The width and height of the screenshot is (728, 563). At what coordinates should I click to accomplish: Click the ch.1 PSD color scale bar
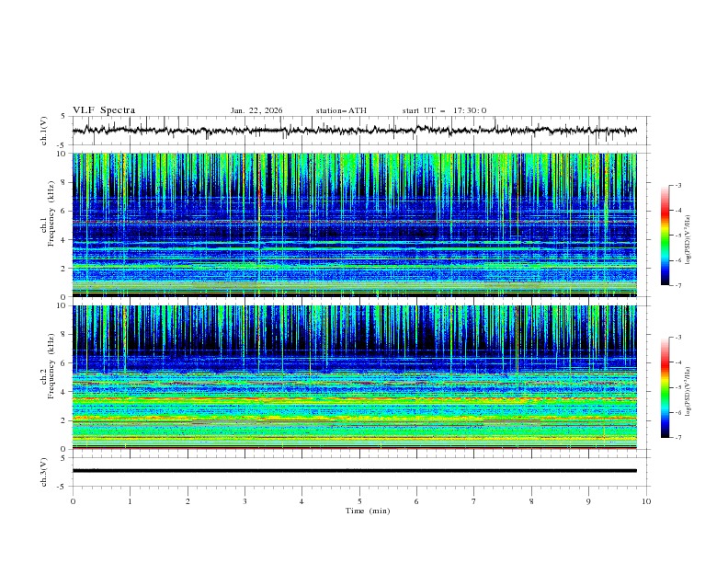pos(665,236)
